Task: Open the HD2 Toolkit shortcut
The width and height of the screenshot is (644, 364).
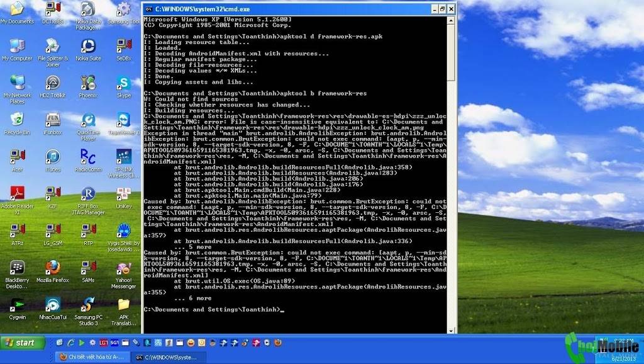Action: coord(53,87)
